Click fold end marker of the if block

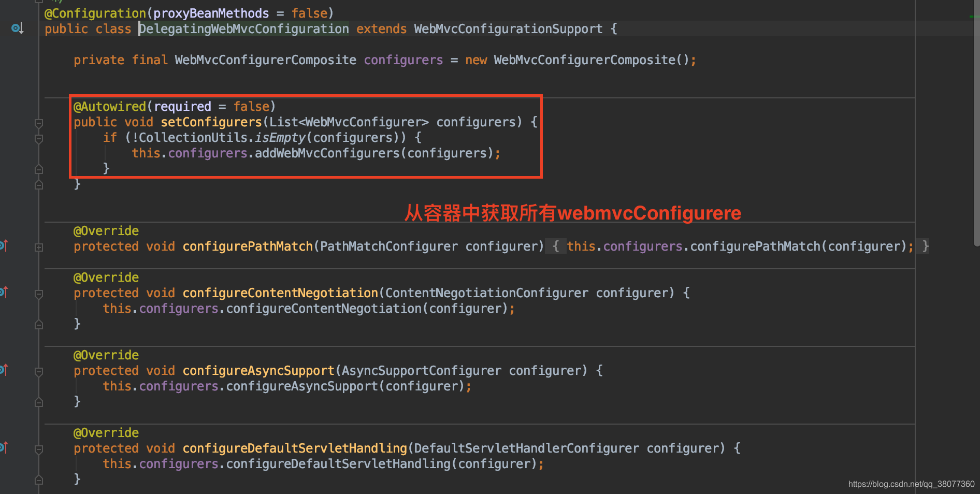39,169
